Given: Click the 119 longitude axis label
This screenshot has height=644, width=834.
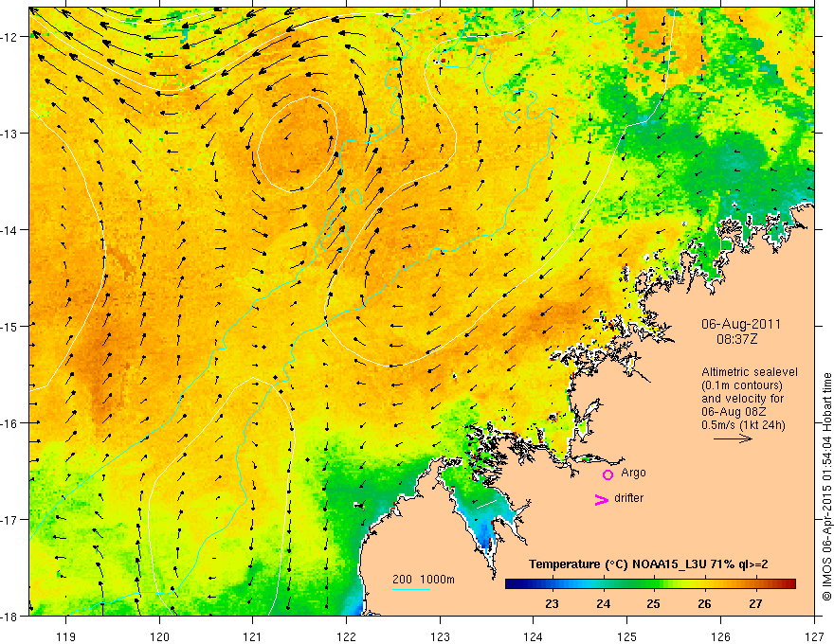Looking at the screenshot, I should pos(66,637).
